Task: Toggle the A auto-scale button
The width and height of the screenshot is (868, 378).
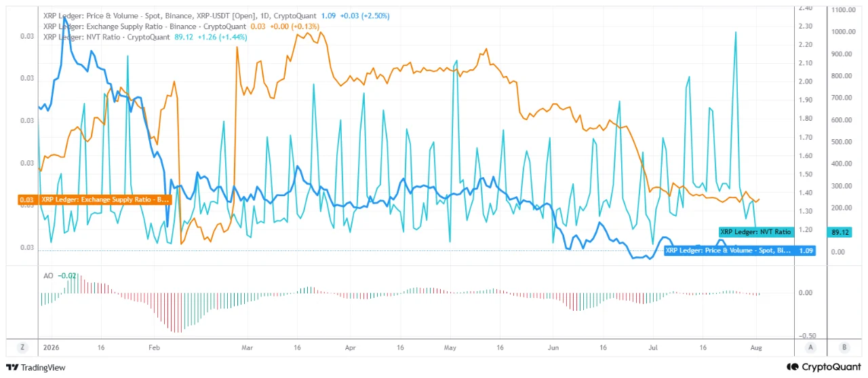Action: 810,347
